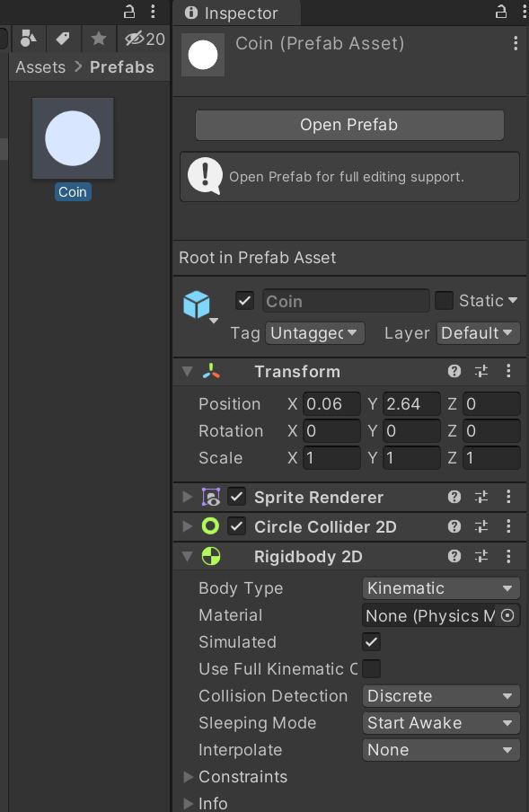Open Sprite Renderer more options menu
Image resolution: width=529 pixels, height=812 pixels.
508,497
